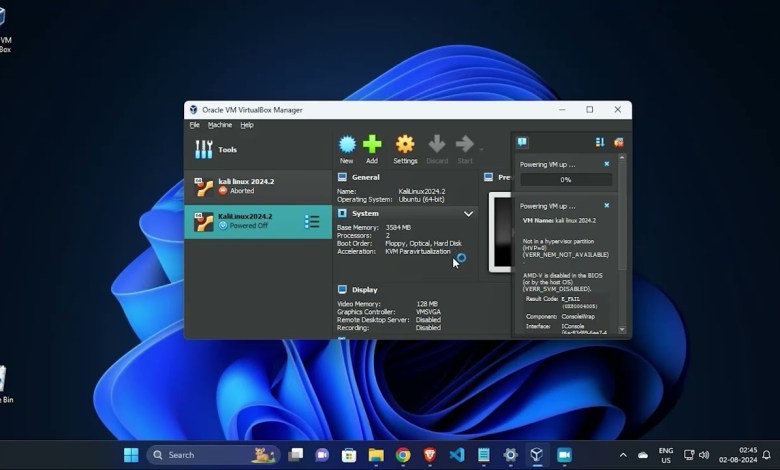Select the aborted kali linux 2024.2 VM
780x470 pixels.
point(258,187)
